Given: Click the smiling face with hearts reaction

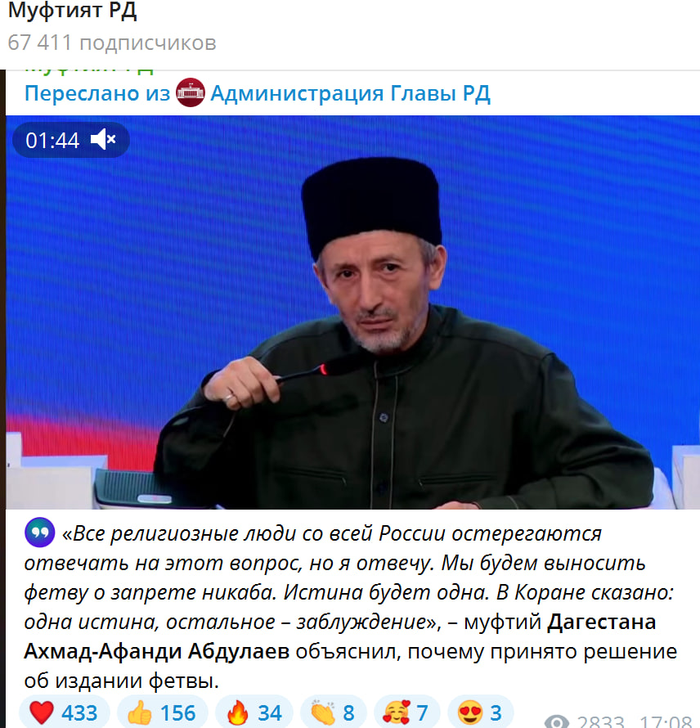Looking at the screenshot, I should click(x=396, y=712).
